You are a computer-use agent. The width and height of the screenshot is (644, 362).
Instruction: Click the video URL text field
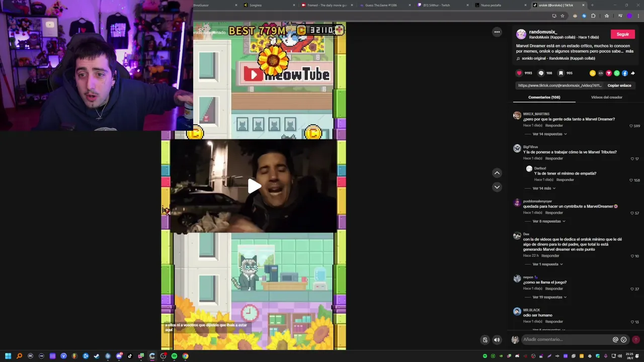tap(559, 85)
